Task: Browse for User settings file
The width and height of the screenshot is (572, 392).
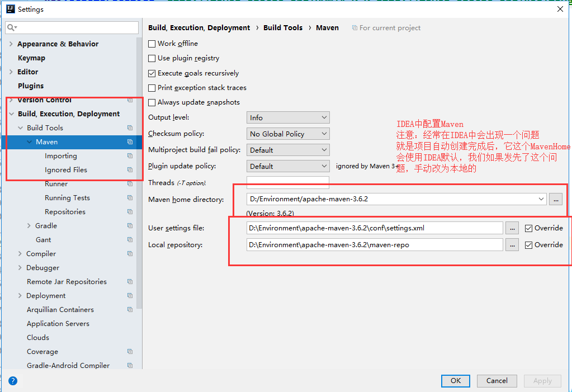Action: (512, 228)
